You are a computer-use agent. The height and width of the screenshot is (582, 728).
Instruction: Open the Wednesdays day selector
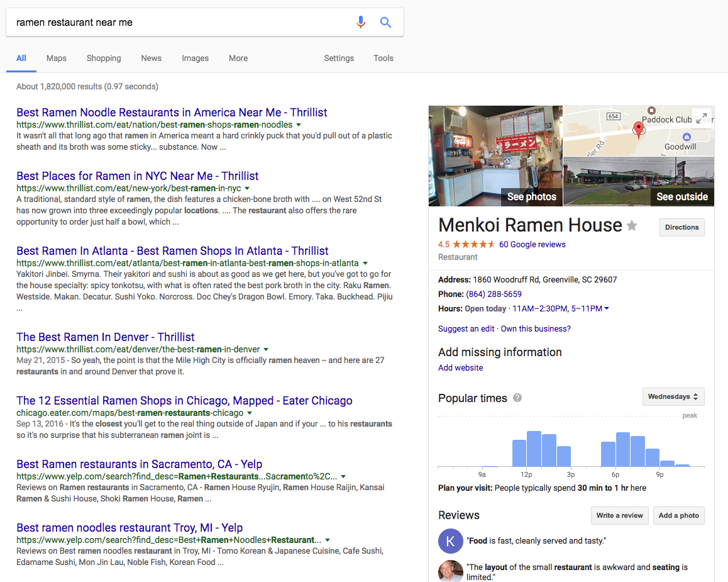[x=673, y=396]
